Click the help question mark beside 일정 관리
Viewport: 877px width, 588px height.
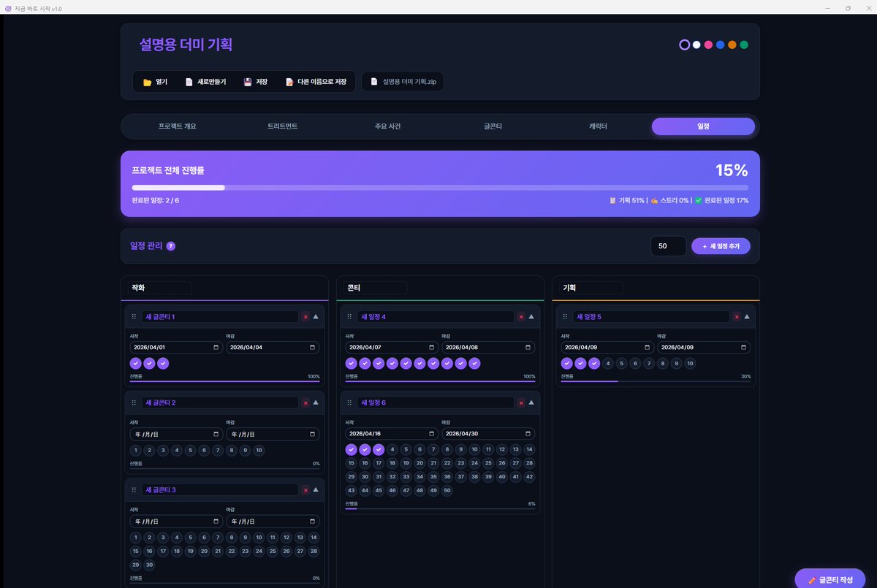[x=171, y=246]
